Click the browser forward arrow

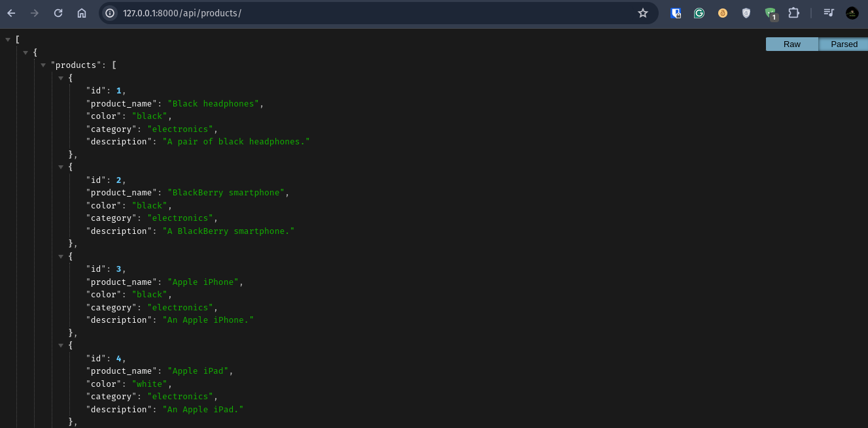[x=35, y=13]
